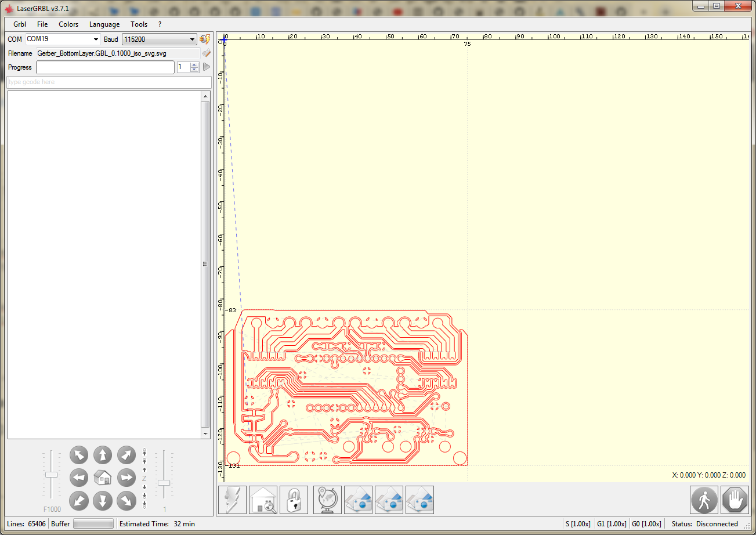The width and height of the screenshot is (756, 535).
Task: Decrease the job repeat count stepper
Action: click(194, 70)
